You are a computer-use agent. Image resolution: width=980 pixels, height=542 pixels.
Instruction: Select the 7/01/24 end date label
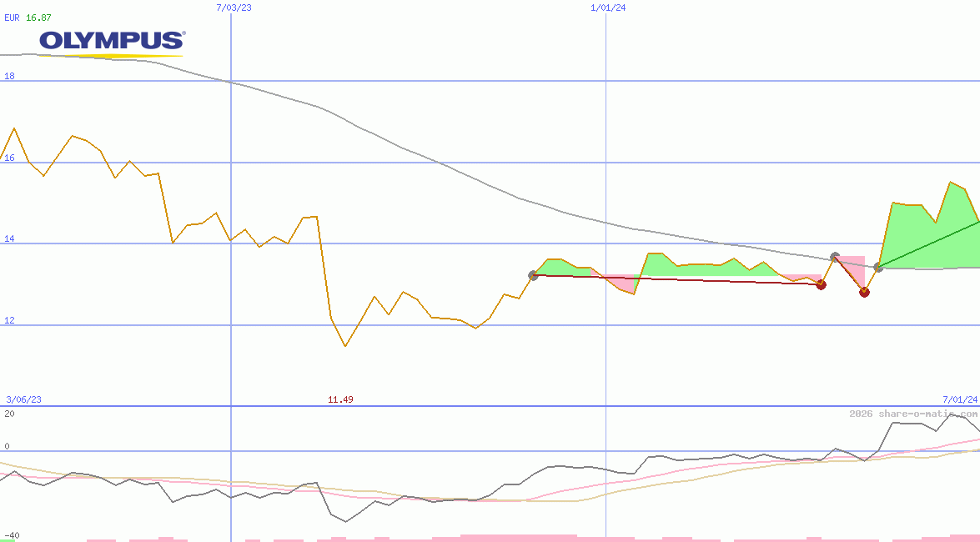[960, 399]
